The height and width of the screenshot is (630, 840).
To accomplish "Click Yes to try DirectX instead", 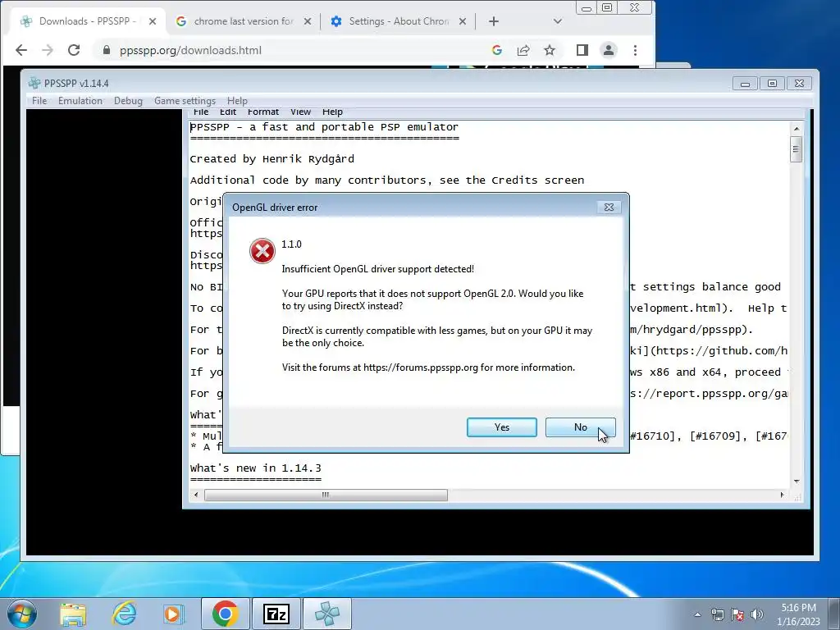I will [501, 427].
